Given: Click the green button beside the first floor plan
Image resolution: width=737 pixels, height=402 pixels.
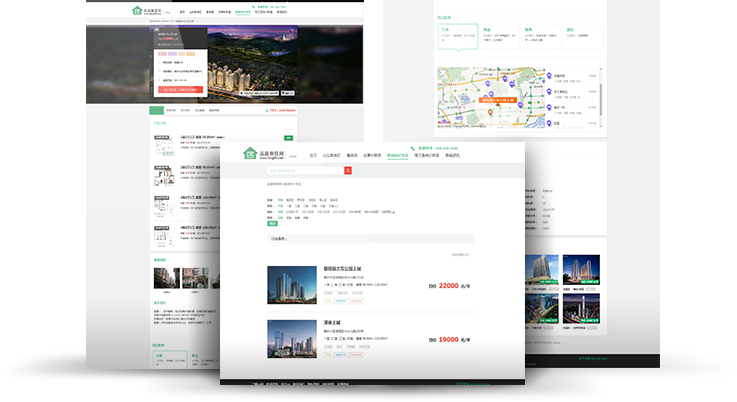Looking at the screenshot, I should pyautogui.click(x=288, y=137).
